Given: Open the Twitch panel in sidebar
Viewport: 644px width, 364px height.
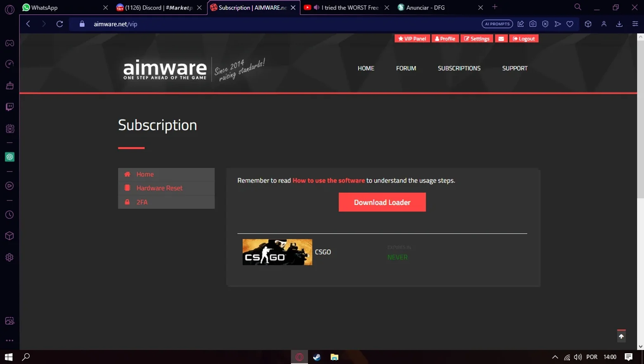Looking at the screenshot, I should click(x=9, y=107).
